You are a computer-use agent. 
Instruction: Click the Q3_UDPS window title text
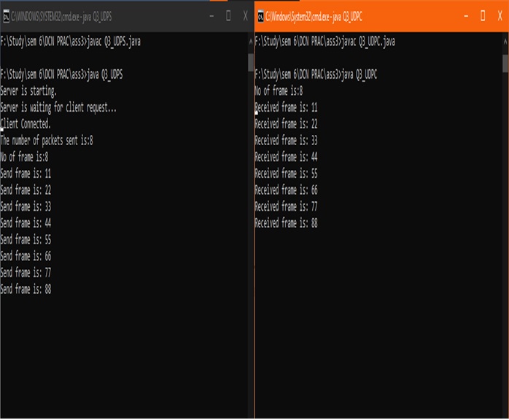pos(61,17)
